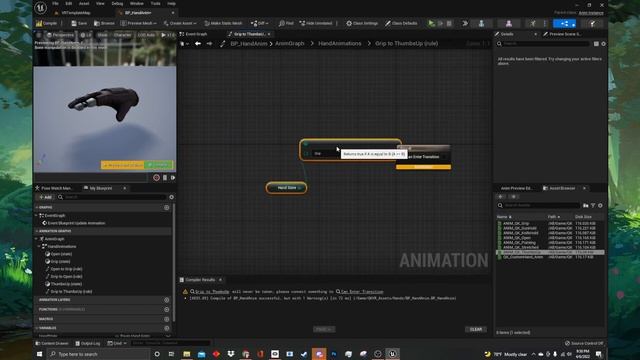Add a new function plus icon

click(x=167, y=310)
